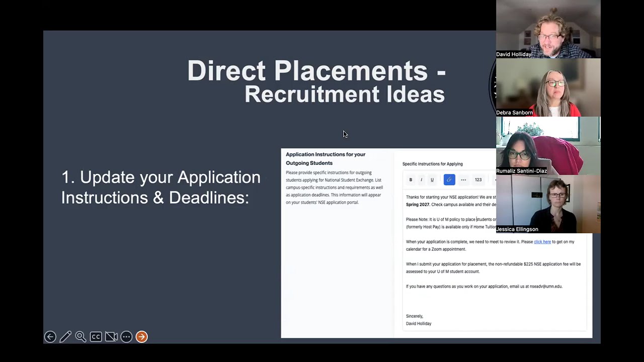The height and width of the screenshot is (362, 644).
Task: Click 'David Holliday' signature in editor
Action: (419, 324)
